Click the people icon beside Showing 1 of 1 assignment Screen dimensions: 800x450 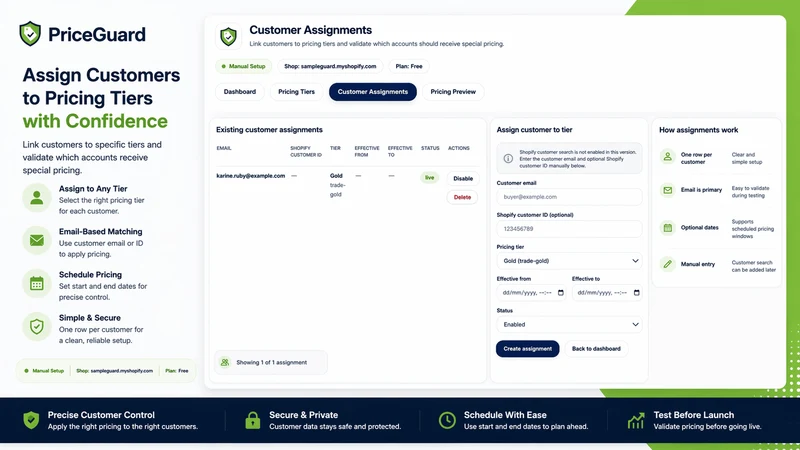[x=224, y=362]
